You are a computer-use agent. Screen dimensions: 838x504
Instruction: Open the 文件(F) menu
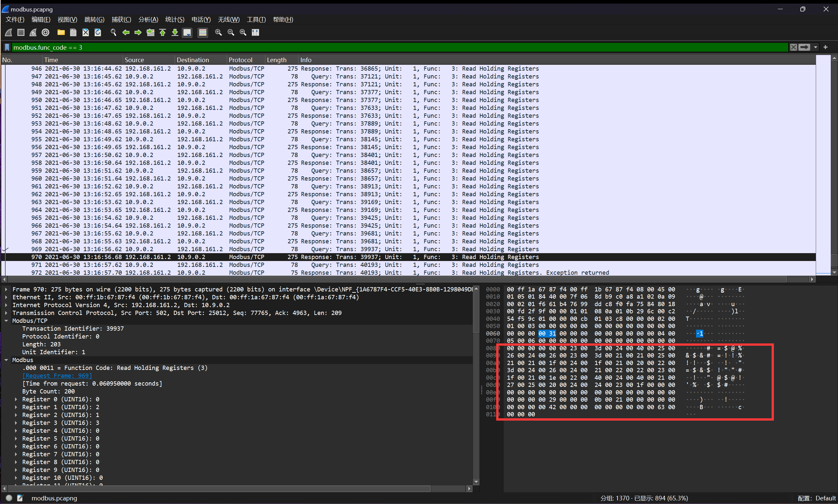(x=15, y=19)
